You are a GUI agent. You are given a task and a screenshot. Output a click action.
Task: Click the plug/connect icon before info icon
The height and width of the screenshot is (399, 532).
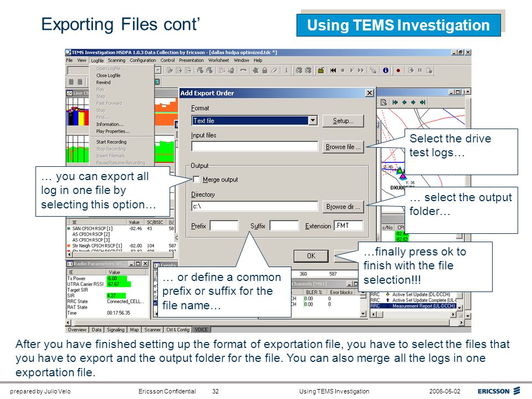pos(373,70)
